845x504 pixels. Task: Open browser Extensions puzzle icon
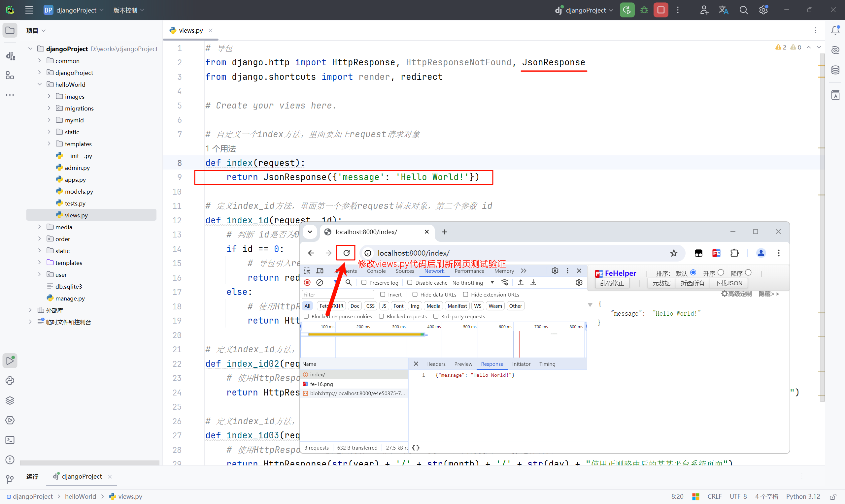click(734, 253)
